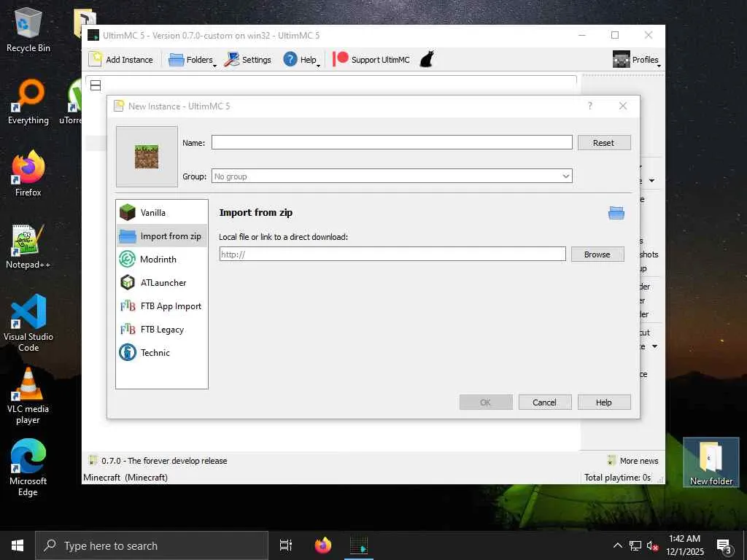
Task: Open the Profiles account menu
Action: tap(636, 60)
